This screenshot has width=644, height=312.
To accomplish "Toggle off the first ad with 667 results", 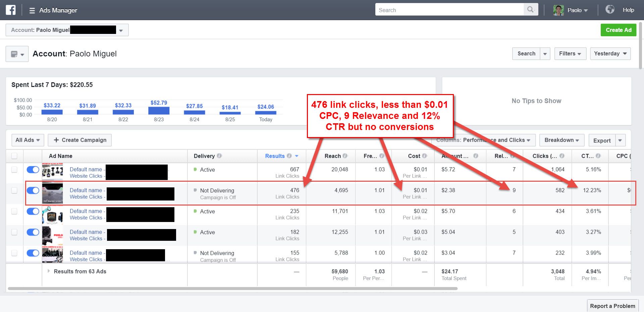I will 33,170.
